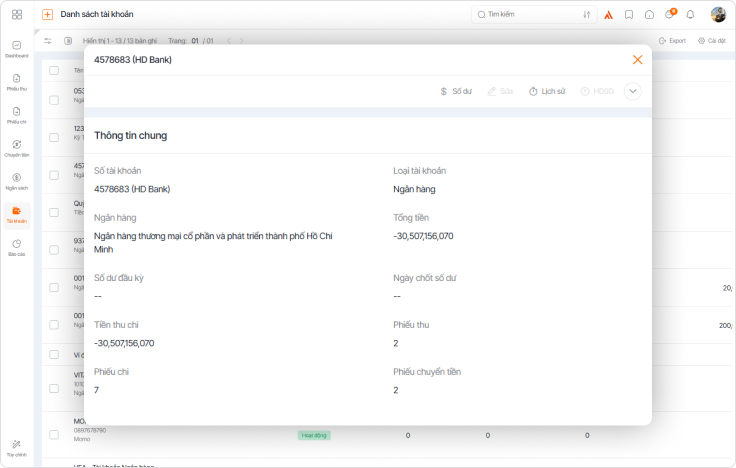The height and width of the screenshot is (468, 736).
Task: Click the records count Hiển thị 1 - 13 text
Action: pyautogui.click(x=120, y=41)
